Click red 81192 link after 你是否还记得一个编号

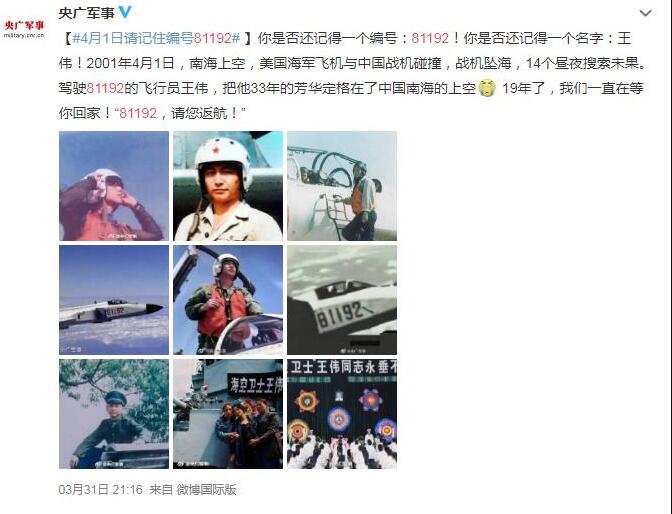430,38
